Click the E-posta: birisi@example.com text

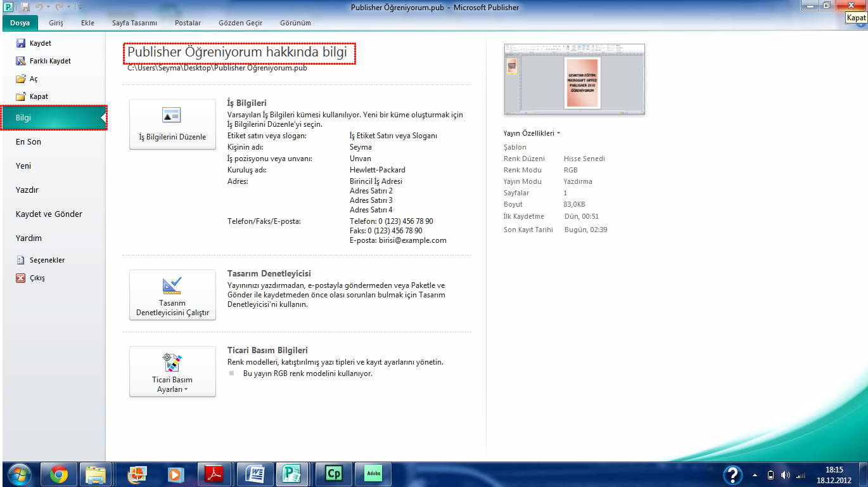tap(398, 240)
